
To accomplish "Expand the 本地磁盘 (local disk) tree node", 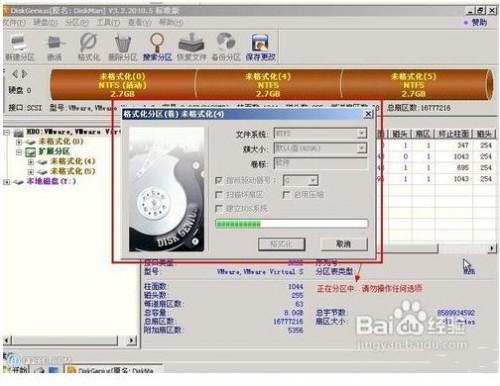I will pyautogui.click(x=7, y=182).
